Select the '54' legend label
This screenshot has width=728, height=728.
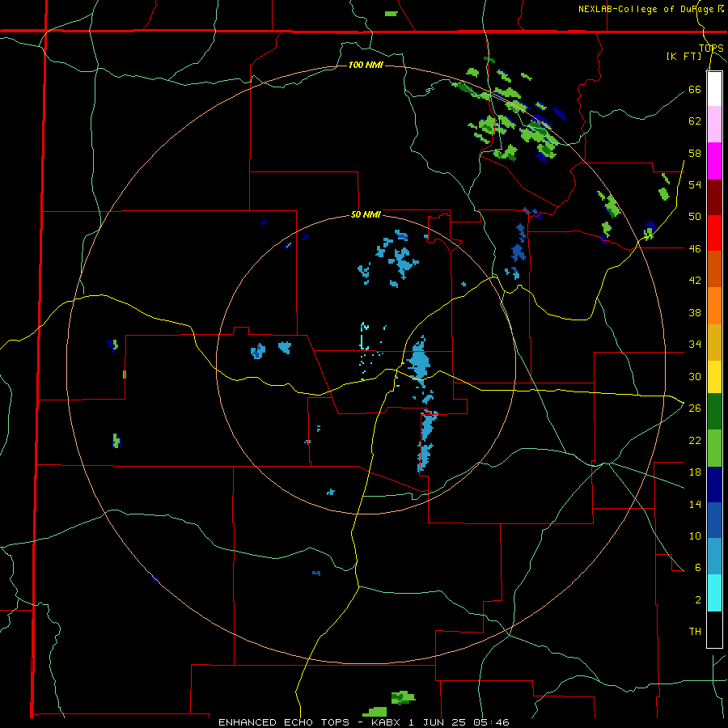695,184
